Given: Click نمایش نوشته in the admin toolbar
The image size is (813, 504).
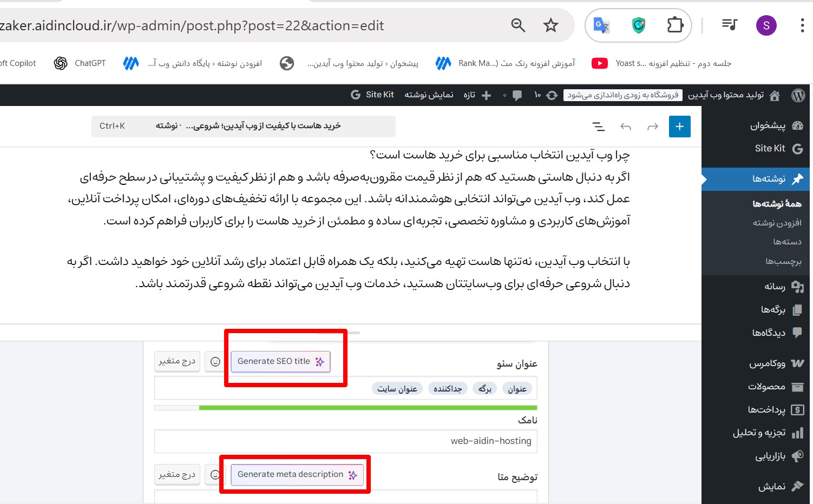Looking at the screenshot, I should pyautogui.click(x=428, y=95).
